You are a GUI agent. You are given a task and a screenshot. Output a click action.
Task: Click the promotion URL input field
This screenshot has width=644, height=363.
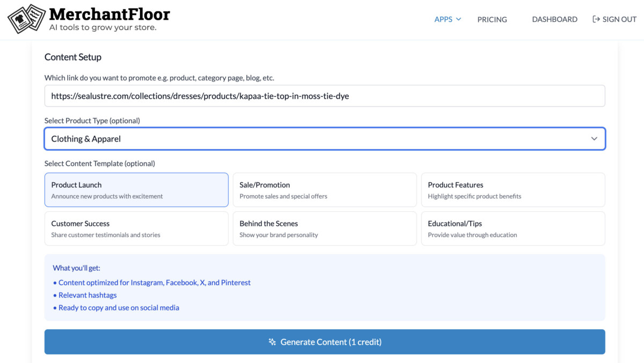324,95
